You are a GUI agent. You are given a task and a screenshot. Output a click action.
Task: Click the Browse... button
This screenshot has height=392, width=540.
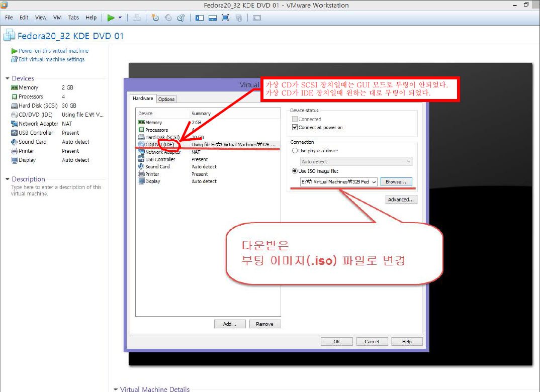(396, 182)
